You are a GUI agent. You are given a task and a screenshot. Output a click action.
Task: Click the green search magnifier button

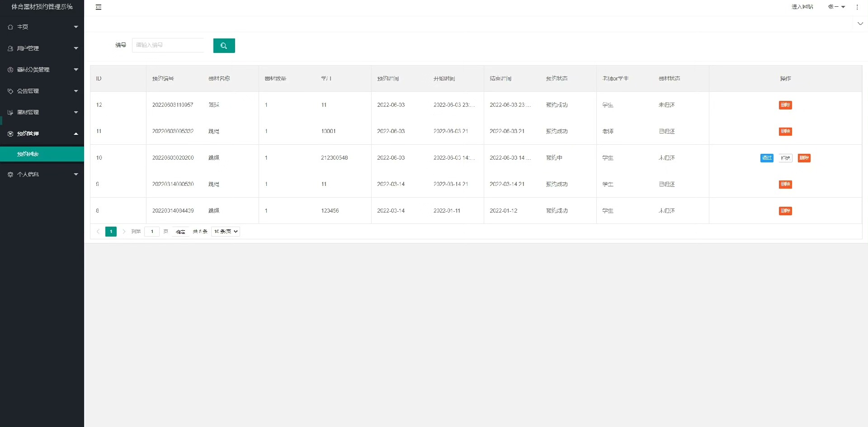(224, 46)
